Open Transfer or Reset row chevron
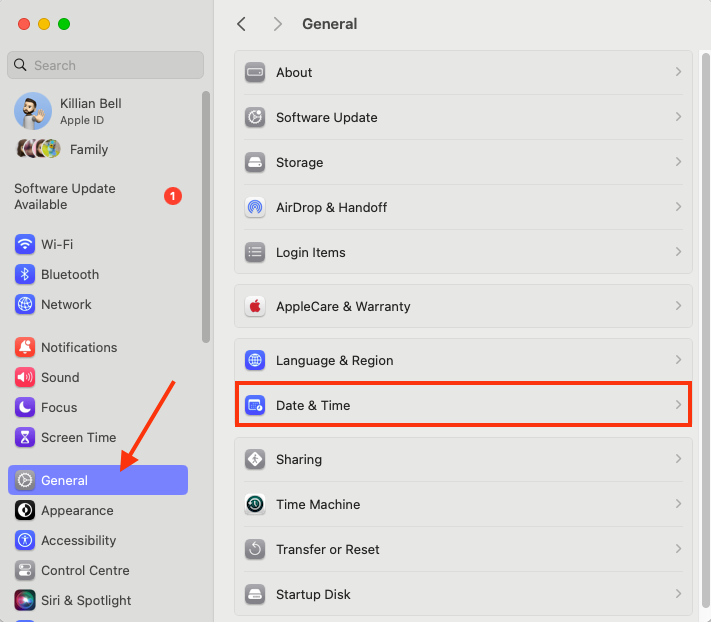 [x=678, y=549]
